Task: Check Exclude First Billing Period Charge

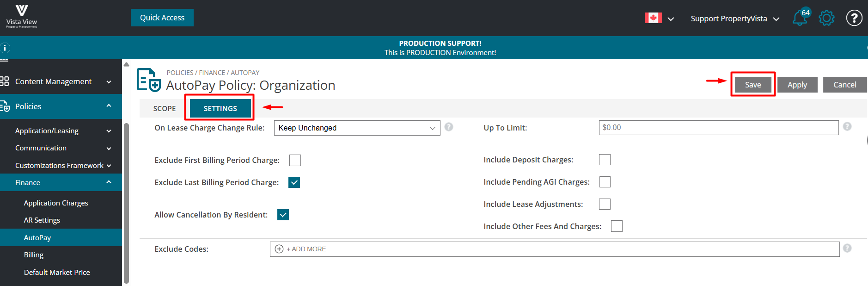Action: click(295, 160)
